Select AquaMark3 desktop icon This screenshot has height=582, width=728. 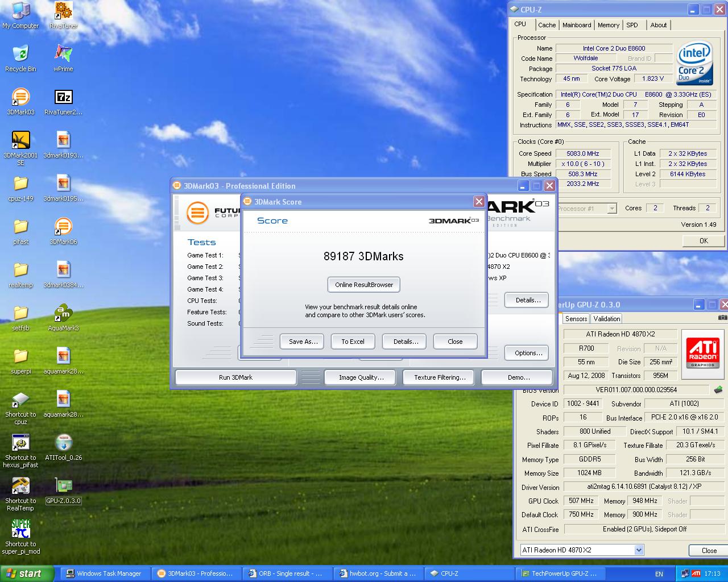point(63,318)
